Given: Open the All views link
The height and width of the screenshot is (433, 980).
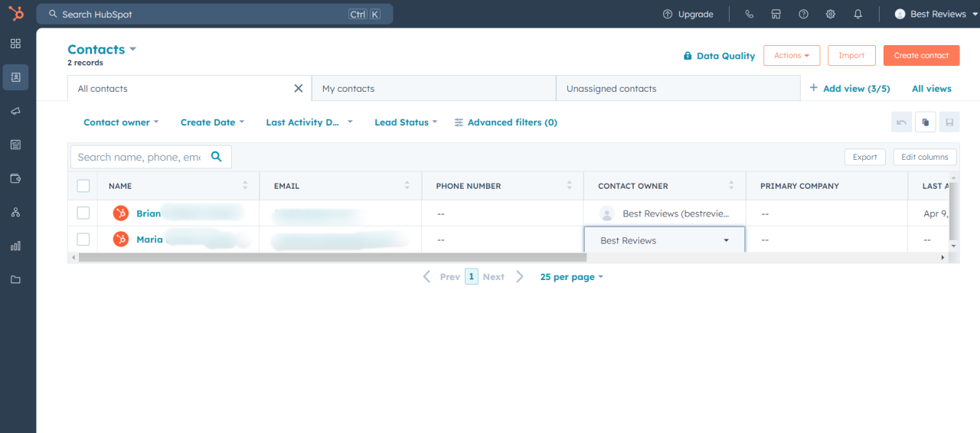Looking at the screenshot, I should click(932, 89).
